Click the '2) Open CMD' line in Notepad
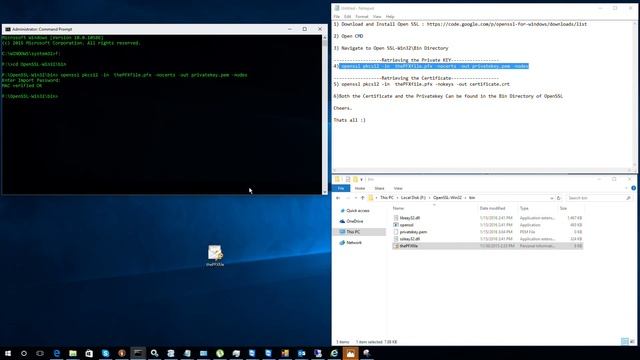 [x=348, y=36]
